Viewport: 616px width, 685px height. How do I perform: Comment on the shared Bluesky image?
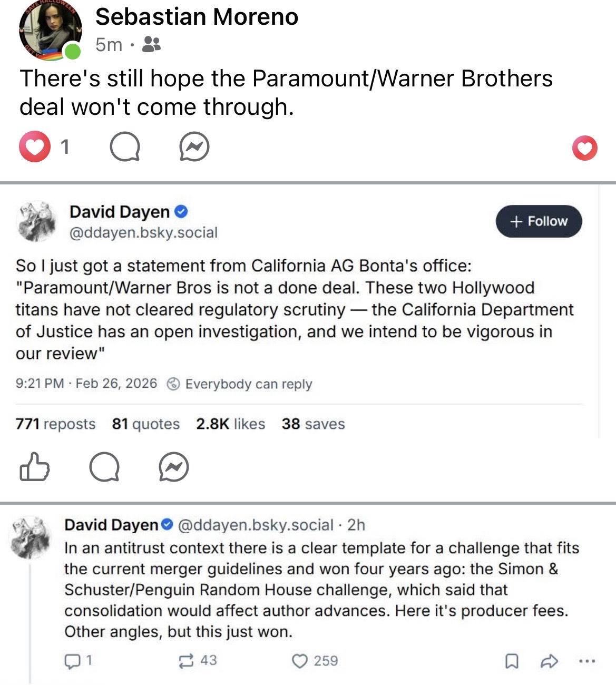click(104, 467)
